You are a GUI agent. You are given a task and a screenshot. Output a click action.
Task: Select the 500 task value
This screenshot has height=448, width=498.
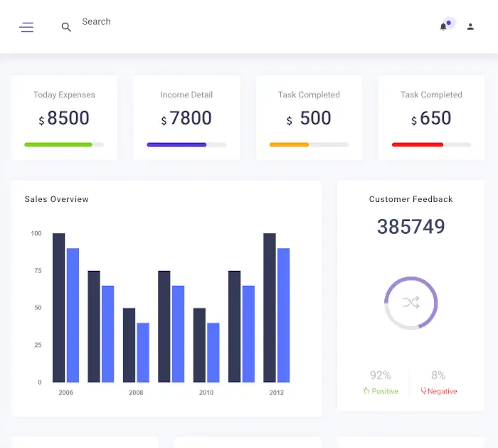tap(315, 118)
